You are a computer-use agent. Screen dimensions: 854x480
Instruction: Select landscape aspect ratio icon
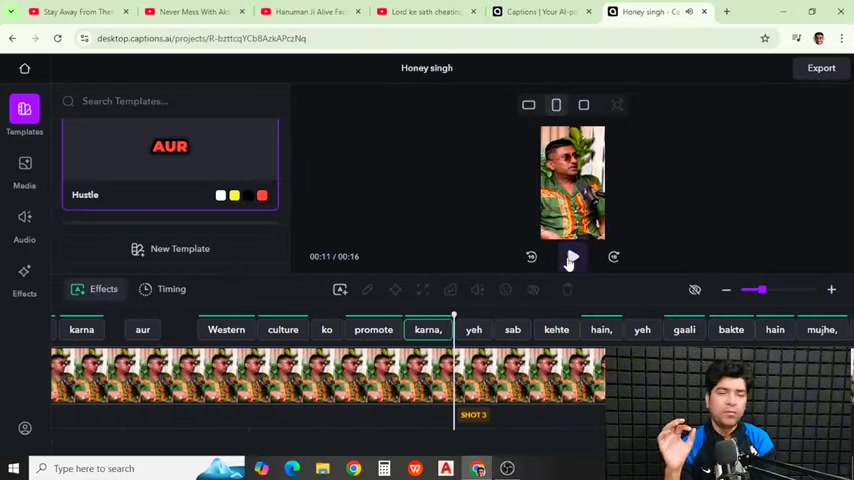528,105
